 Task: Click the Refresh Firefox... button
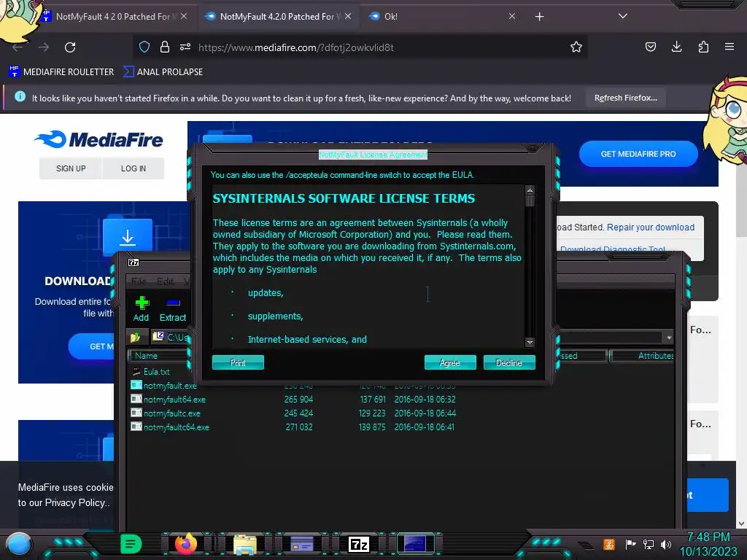tap(625, 98)
